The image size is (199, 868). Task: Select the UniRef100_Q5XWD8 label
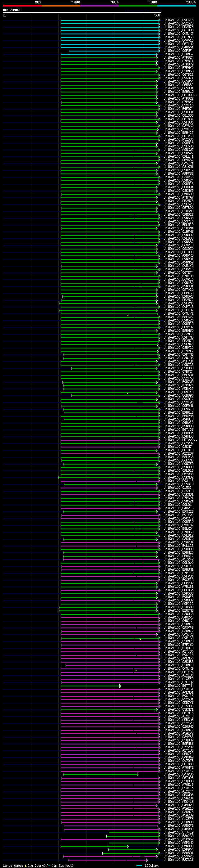tap(179, 794)
